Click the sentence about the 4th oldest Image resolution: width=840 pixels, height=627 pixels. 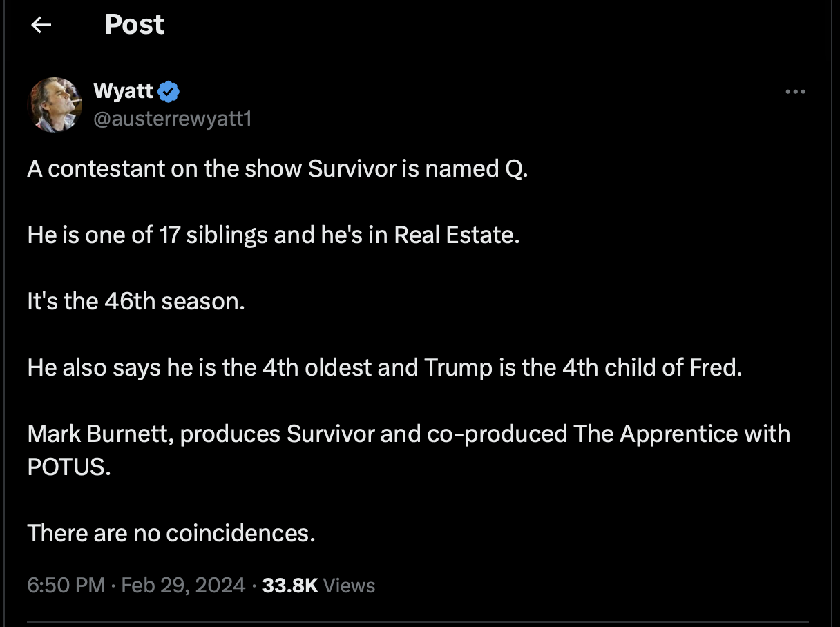point(384,367)
